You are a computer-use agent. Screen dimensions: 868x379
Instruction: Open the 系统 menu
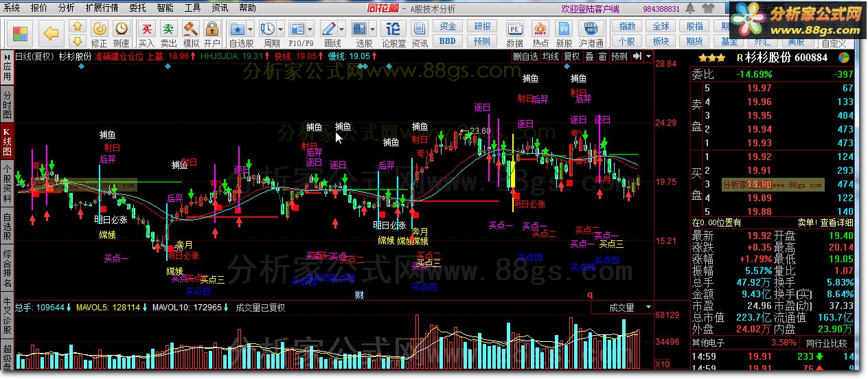[x=12, y=8]
